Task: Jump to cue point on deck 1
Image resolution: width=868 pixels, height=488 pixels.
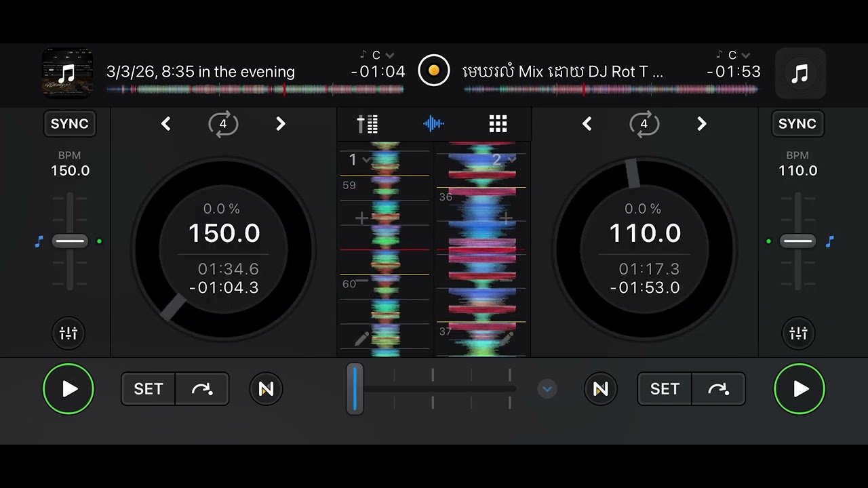Action: pos(202,389)
